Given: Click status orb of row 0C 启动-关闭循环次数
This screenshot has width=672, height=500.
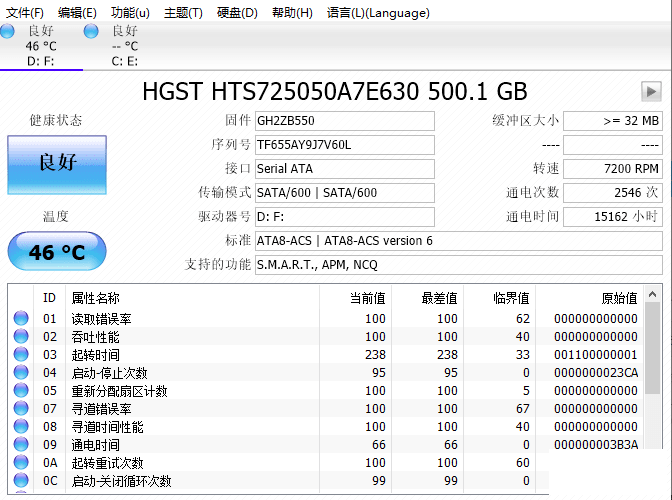Looking at the screenshot, I should (x=21, y=480).
